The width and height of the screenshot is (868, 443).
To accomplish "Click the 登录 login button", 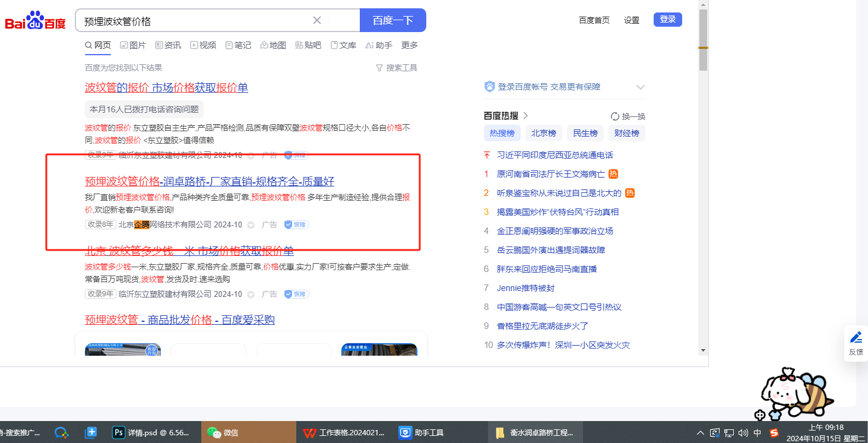I will [x=667, y=20].
